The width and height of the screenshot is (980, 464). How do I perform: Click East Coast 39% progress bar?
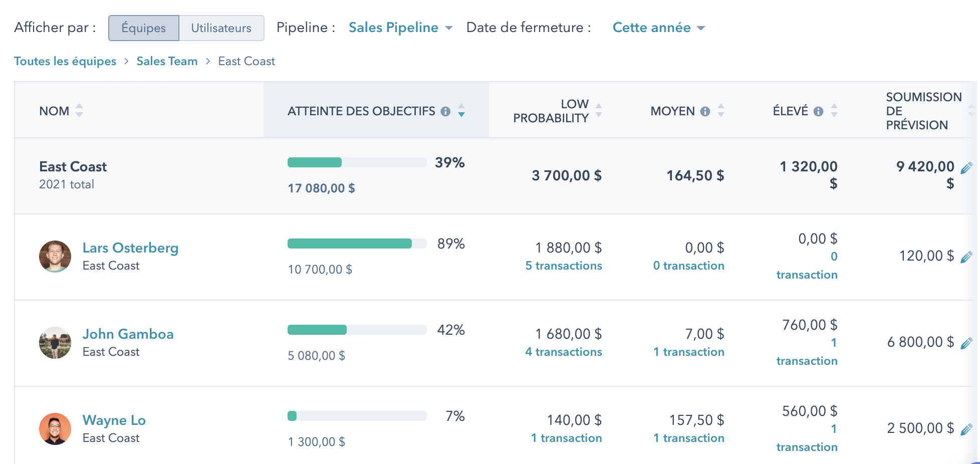[357, 162]
